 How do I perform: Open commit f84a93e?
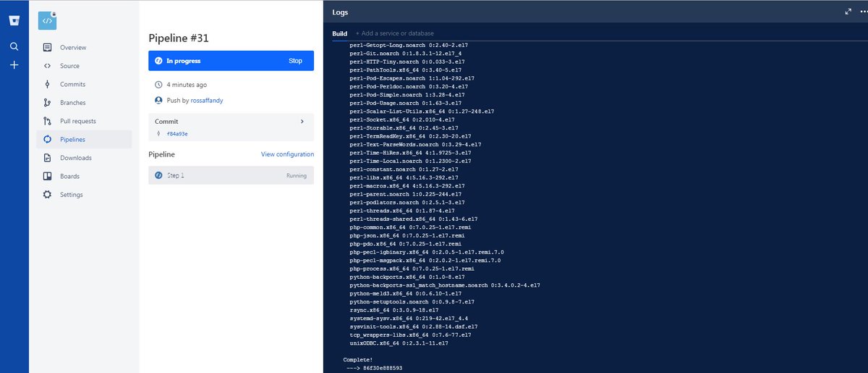coord(176,134)
